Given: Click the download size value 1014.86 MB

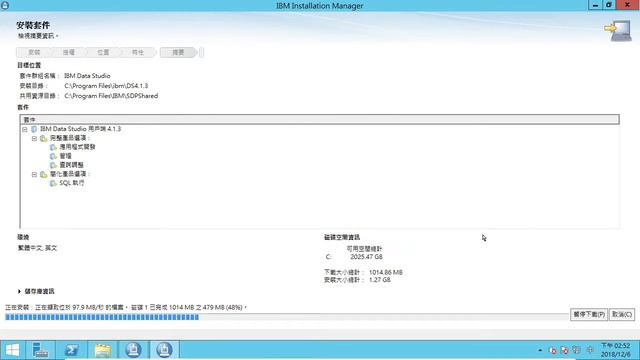Looking at the screenshot, I should pos(386,272).
